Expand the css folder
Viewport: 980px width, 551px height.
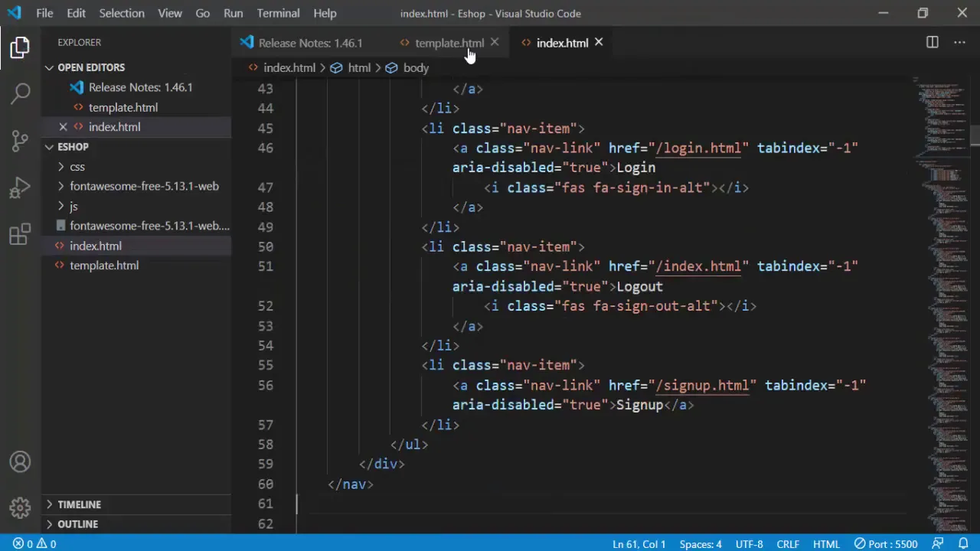[x=77, y=167]
